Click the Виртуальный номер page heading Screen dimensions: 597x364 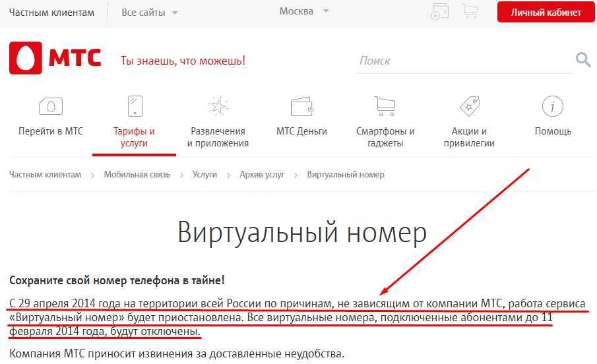(302, 232)
